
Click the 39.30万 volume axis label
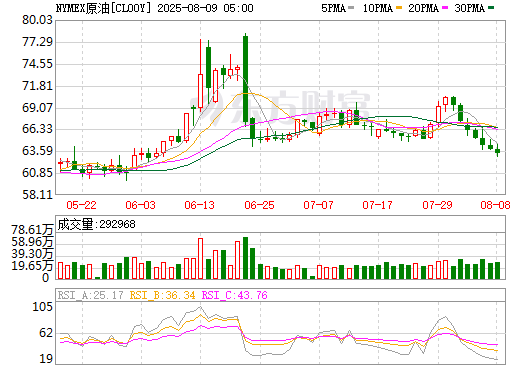tap(32, 254)
